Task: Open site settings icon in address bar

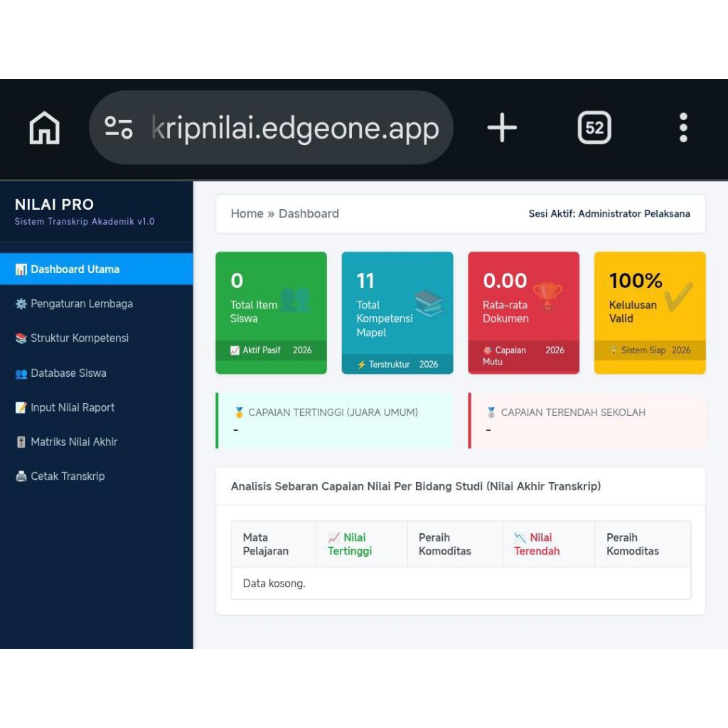Action: point(119,128)
